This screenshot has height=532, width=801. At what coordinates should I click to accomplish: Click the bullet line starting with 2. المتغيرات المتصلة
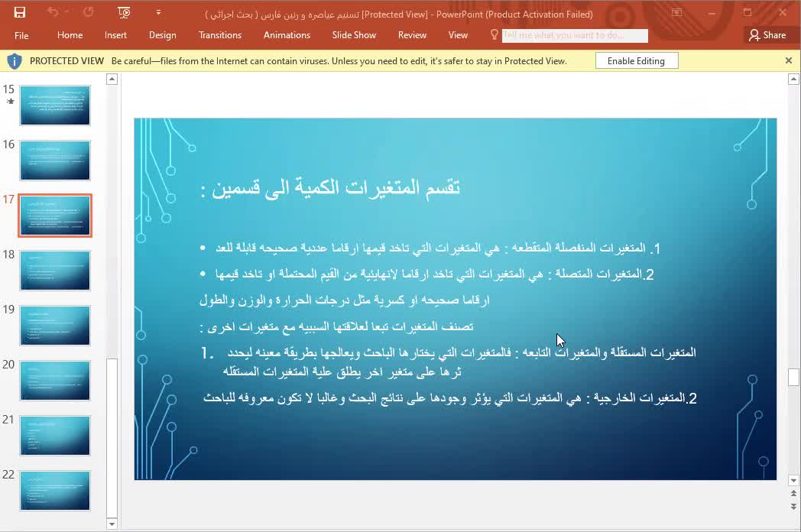point(427,274)
